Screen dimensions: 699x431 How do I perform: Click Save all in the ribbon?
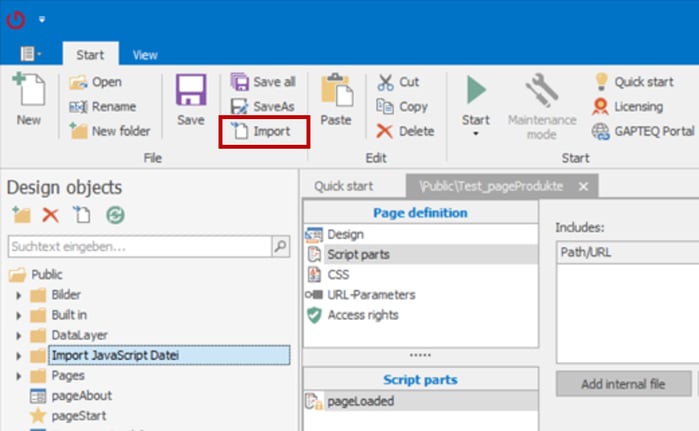[x=263, y=82]
